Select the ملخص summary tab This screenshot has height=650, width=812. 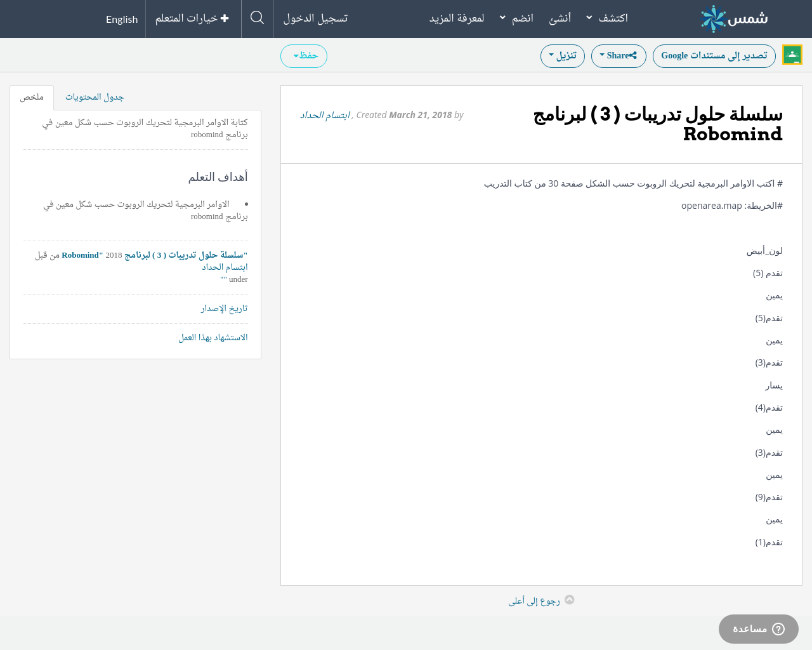click(32, 97)
